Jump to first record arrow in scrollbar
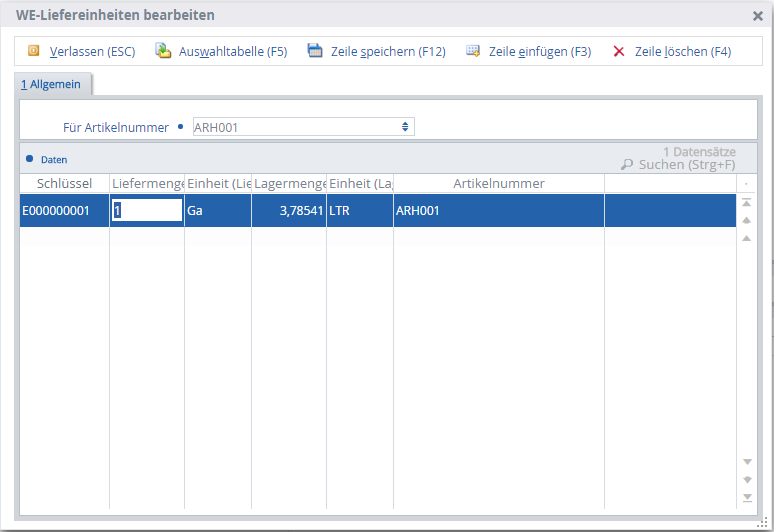The width and height of the screenshot is (774, 532). tap(746, 202)
